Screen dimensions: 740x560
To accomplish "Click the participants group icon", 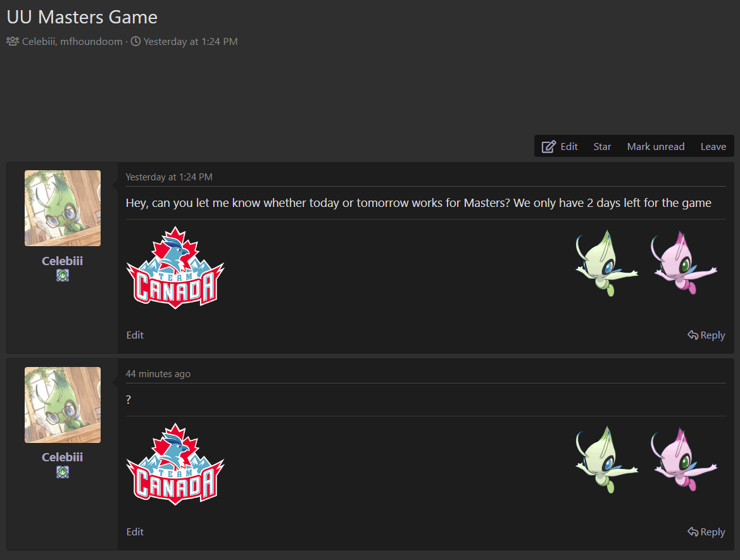I will pos(13,42).
